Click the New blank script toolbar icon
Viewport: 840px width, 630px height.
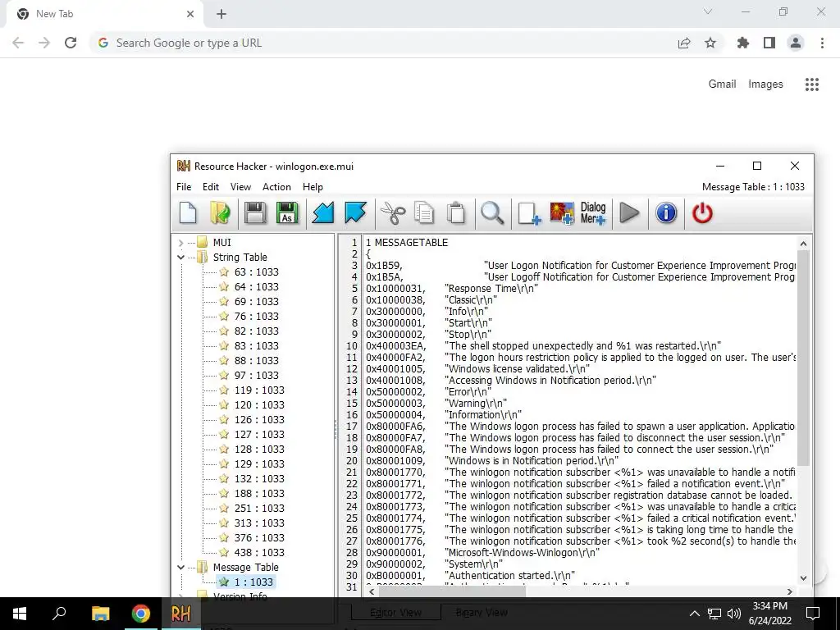click(188, 213)
